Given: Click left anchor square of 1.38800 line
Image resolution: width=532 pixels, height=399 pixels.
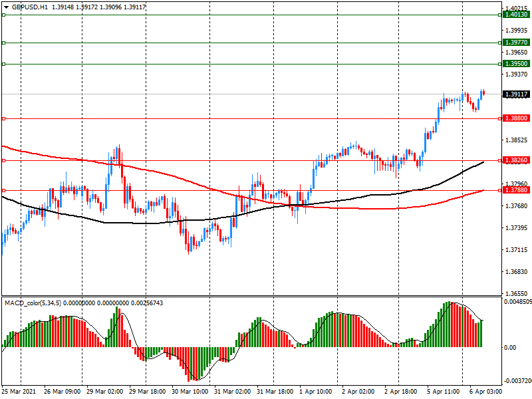Looking at the screenshot, I should (3, 118).
